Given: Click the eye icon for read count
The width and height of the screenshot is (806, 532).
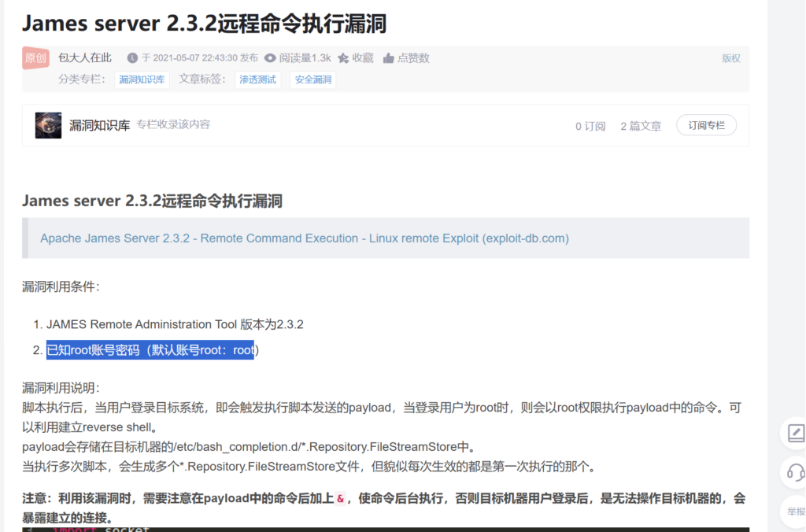Looking at the screenshot, I should click(270, 58).
